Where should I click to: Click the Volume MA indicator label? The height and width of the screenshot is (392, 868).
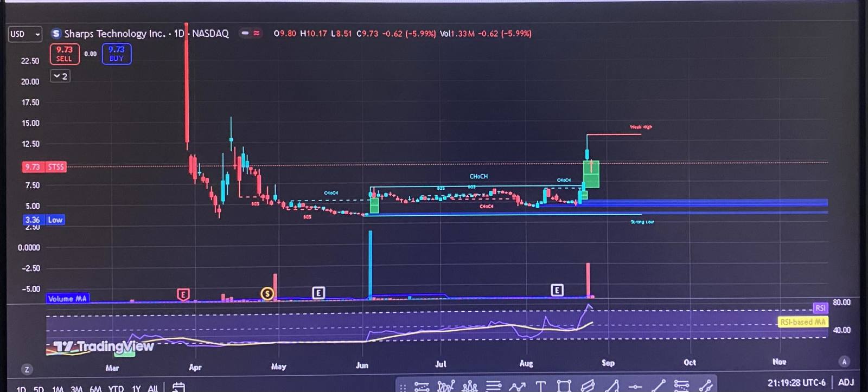click(x=67, y=299)
